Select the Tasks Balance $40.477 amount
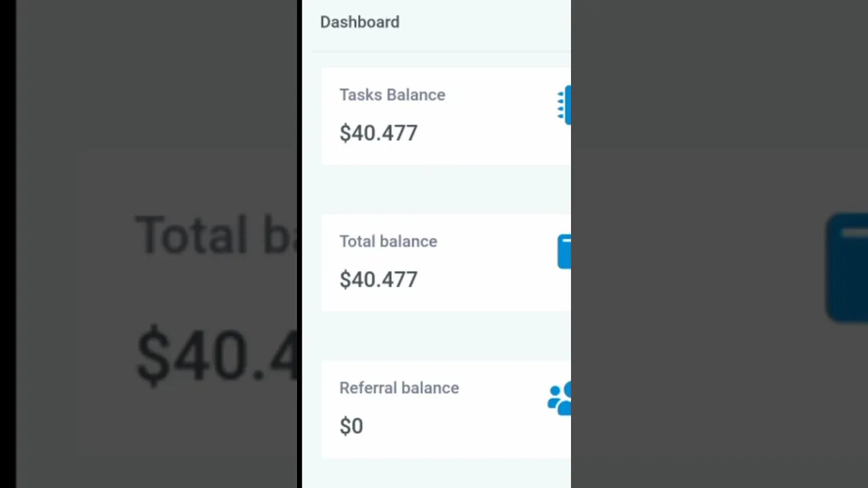The height and width of the screenshot is (488, 868). click(x=378, y=133)
